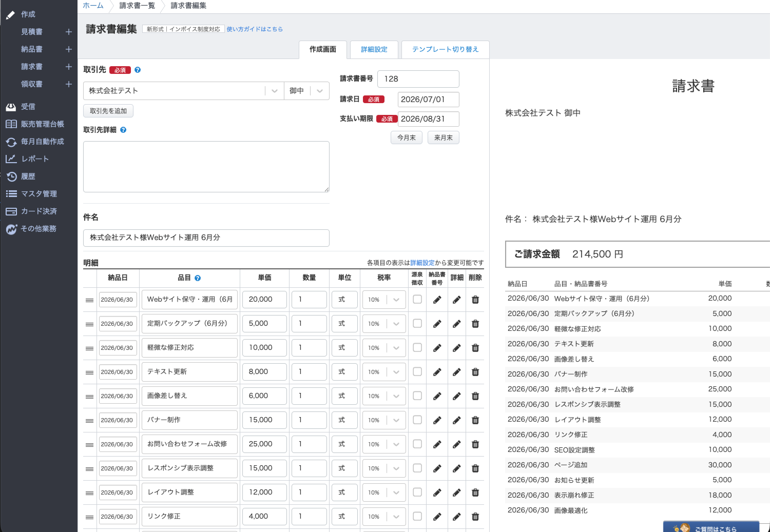
Task: Toggle 源泉徴収 checkbox for お問い合わせフォーム改修 row
Action: (x=417, y=444)
